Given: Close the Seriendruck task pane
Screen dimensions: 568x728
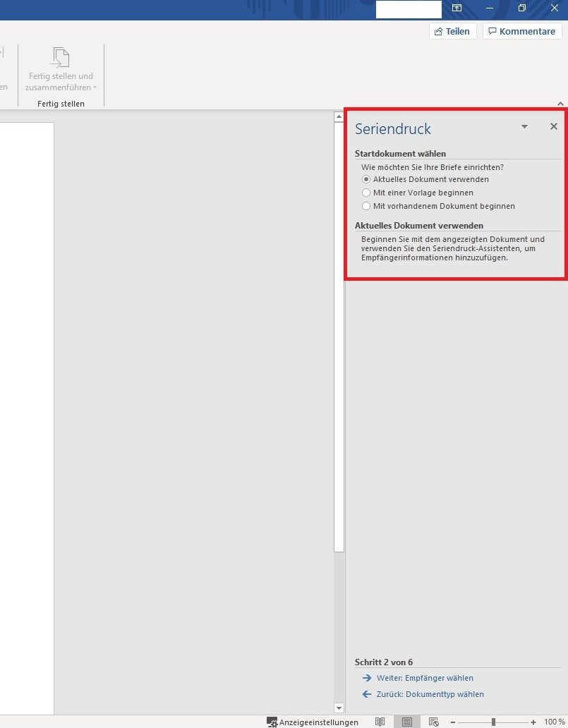Looking at the screenshot, I should [554, 126].
